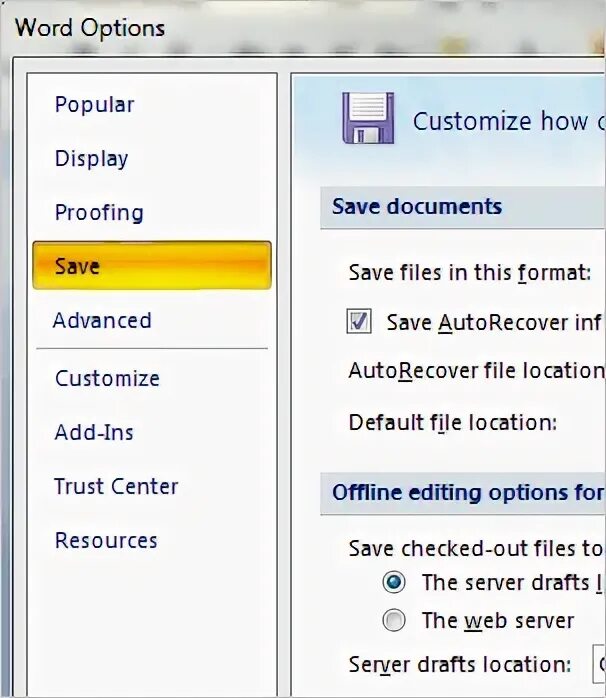Select the Resources category
The image size is (606, 698).
[106, 540]
